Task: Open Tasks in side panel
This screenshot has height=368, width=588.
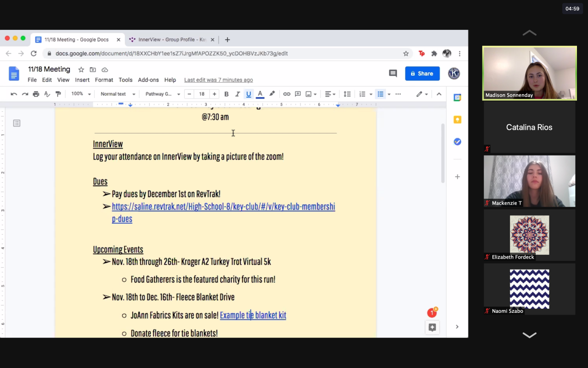Action: 457,142
